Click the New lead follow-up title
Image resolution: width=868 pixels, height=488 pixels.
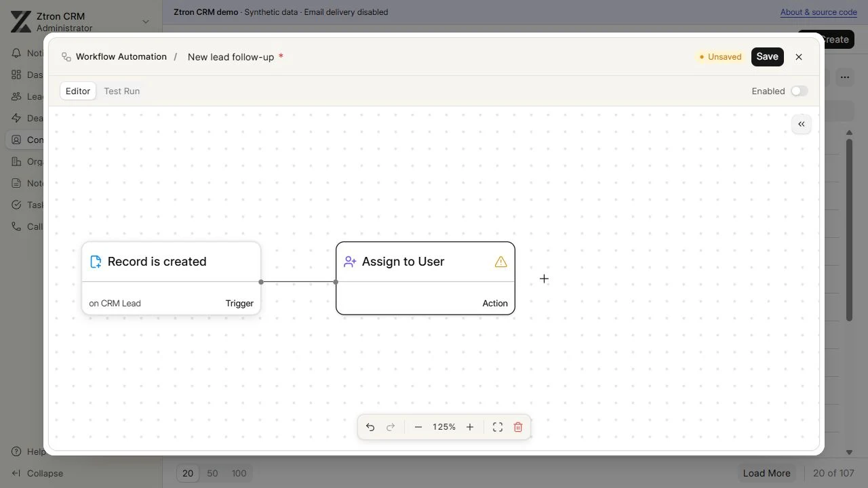(x=231, y=57)
